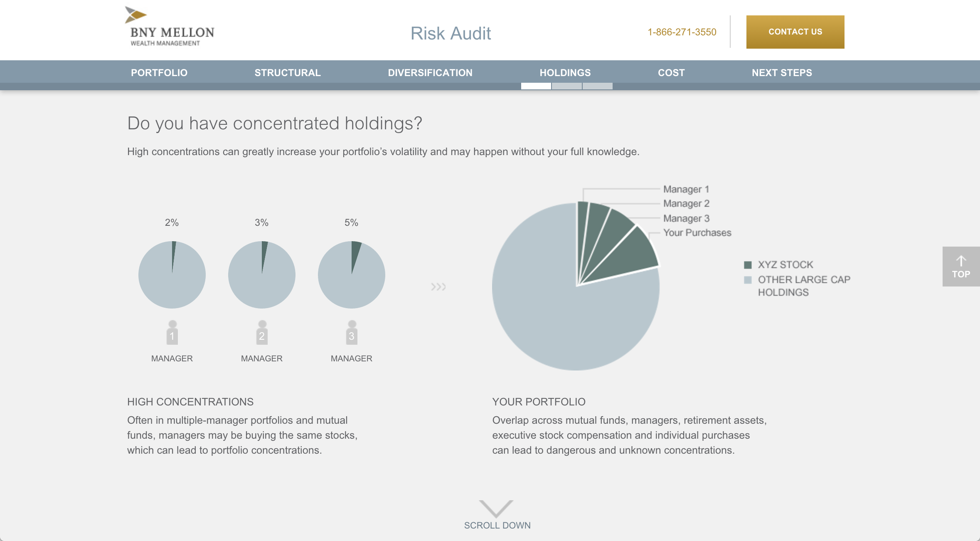Image resolution: width=980 pixels, height=541 pixels.
Task: Select the second Holdings progress segment
Action: pos(567,86)
